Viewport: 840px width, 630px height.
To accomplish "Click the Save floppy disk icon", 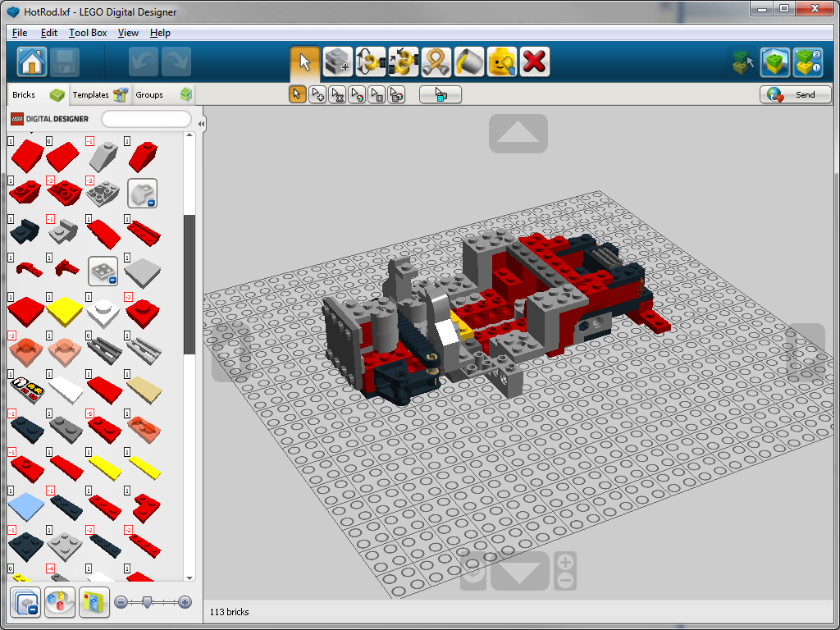I will pyautogui.click(x=65, y=62).
